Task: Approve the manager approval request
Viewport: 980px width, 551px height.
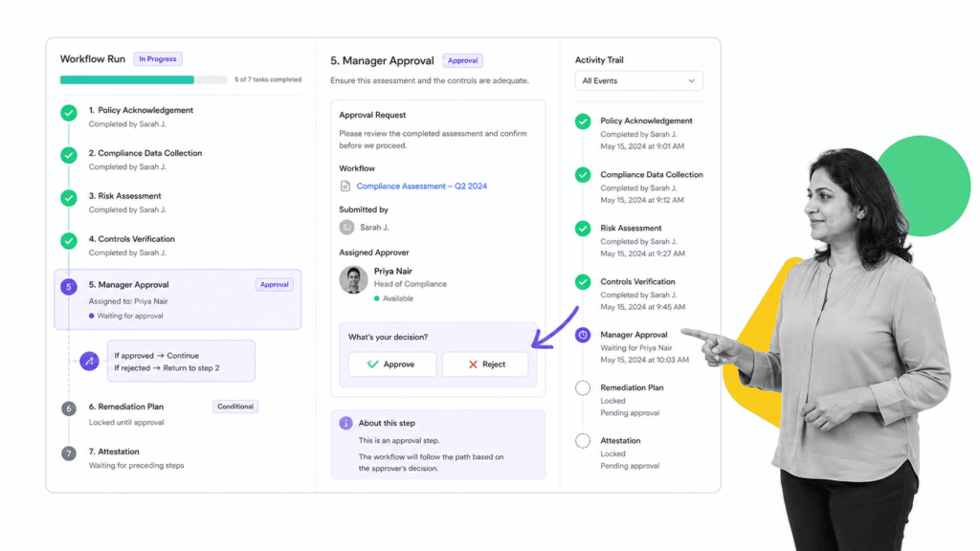Action: click(391, 364)
